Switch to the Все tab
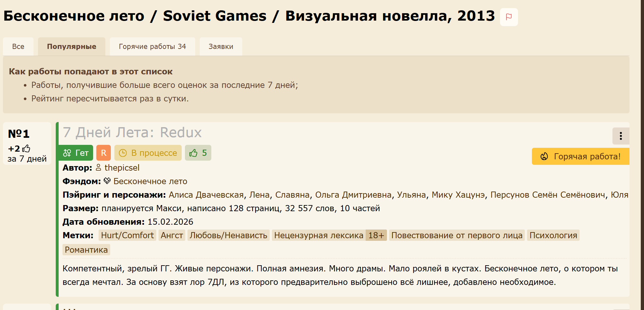This screenshot has width=644, height=310. [18, 46]
